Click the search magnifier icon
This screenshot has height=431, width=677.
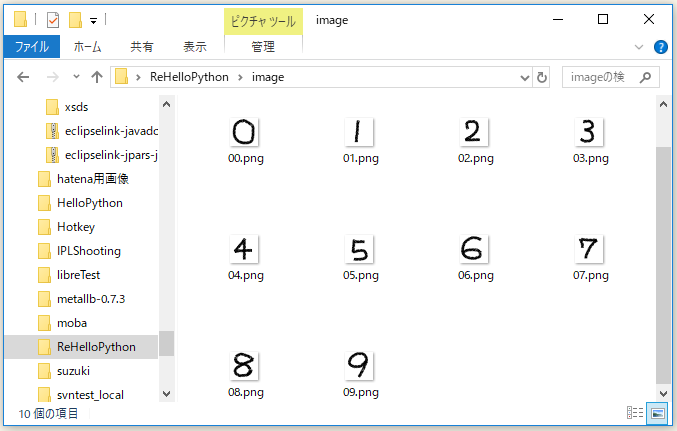(x=645, y=77)
